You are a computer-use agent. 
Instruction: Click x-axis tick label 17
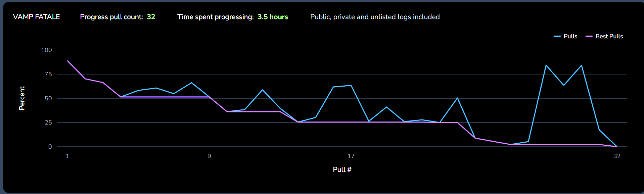click(351, 156)
